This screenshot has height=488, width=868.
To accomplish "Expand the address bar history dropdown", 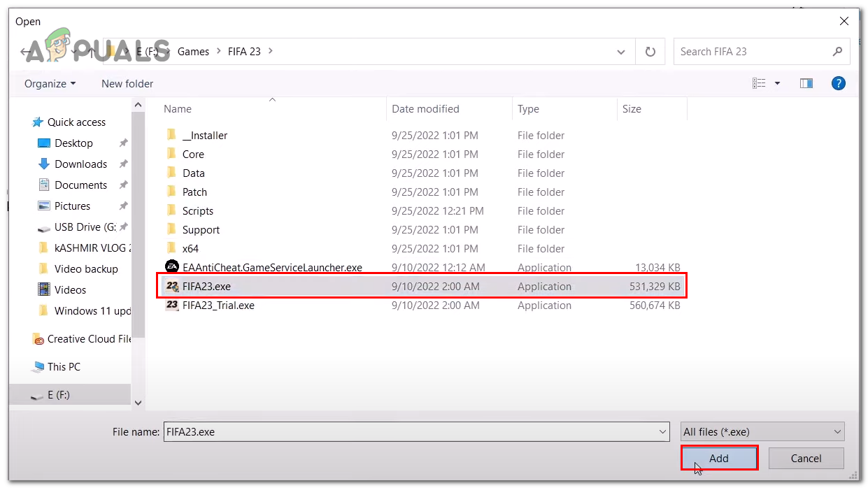I will [621, 52].
